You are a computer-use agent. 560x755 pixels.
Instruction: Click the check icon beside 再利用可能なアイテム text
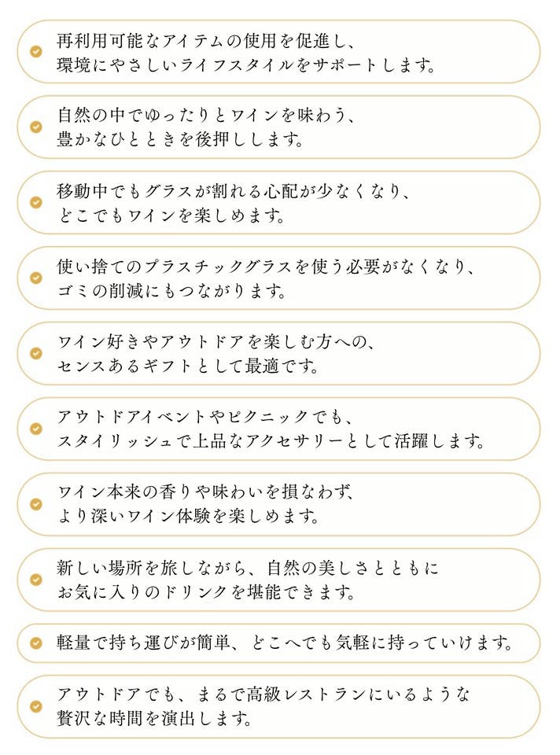tap(36, 51)
